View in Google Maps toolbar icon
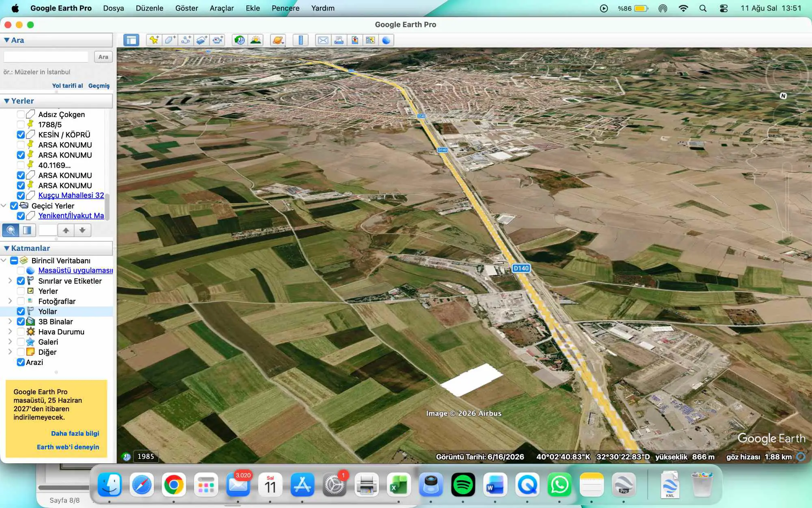This screenshot has width=812, height=508. (x=370, y=40)
